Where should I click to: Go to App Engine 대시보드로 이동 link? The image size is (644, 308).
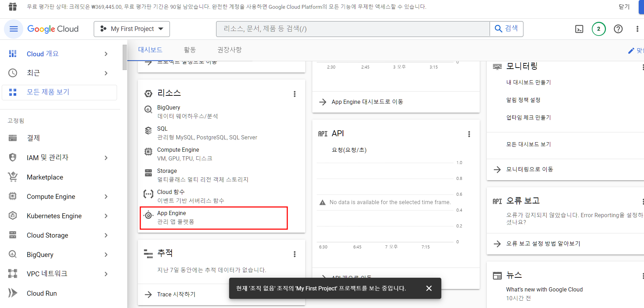tap(367, 102)
